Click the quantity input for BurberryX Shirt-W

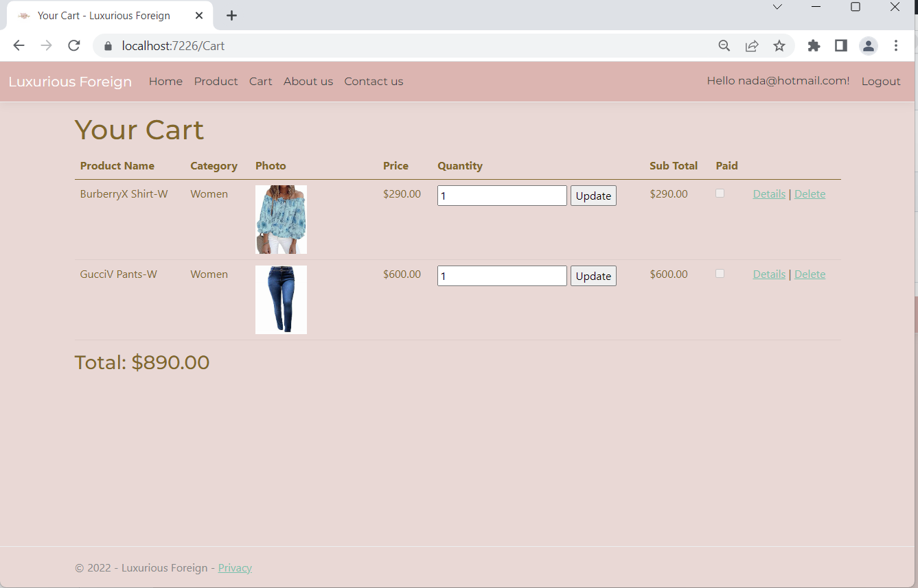[501, 196]
